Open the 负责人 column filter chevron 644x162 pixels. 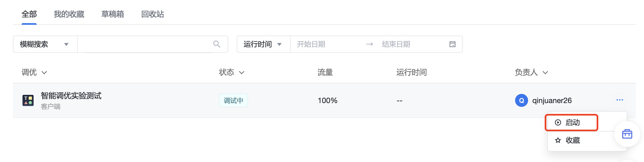click(x=545, y=73)
